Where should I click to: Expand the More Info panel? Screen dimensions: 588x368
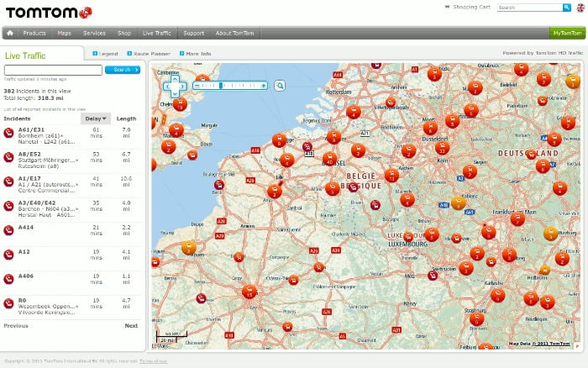[196, 54]
